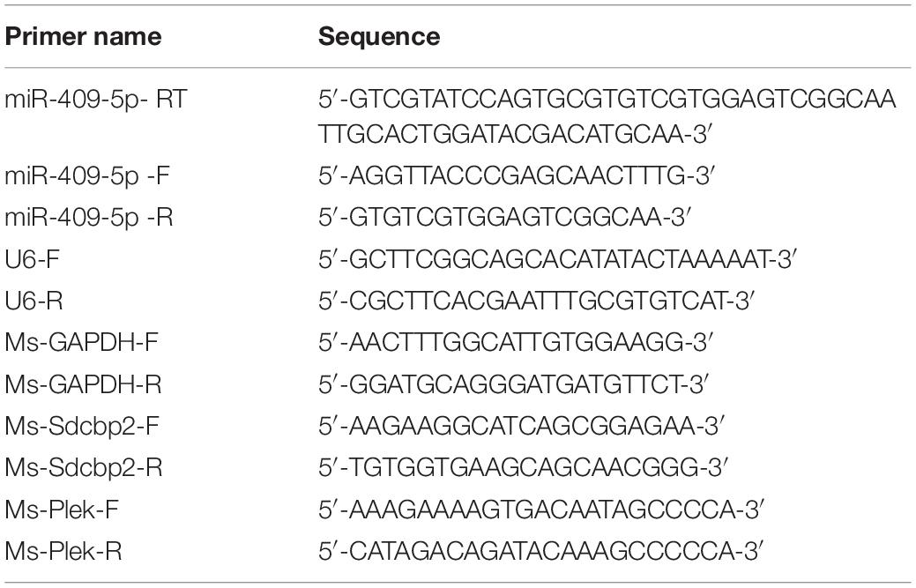Click the miR-409-5p -F primer name
This screenshot has width=916, height=588.
point(87,175)
